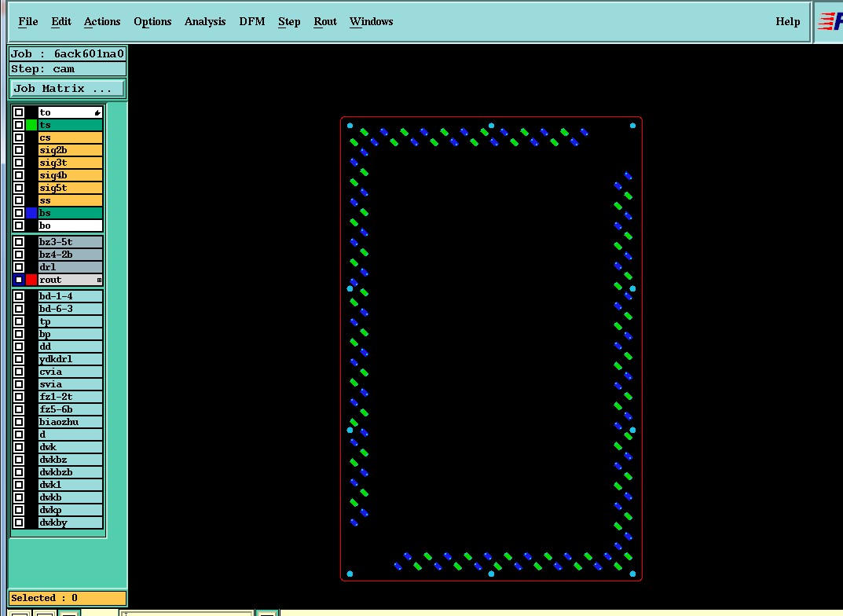Viewport: 843px width, 616px height.
Task: Open the Options menu
Action: [x=152, y=21]
